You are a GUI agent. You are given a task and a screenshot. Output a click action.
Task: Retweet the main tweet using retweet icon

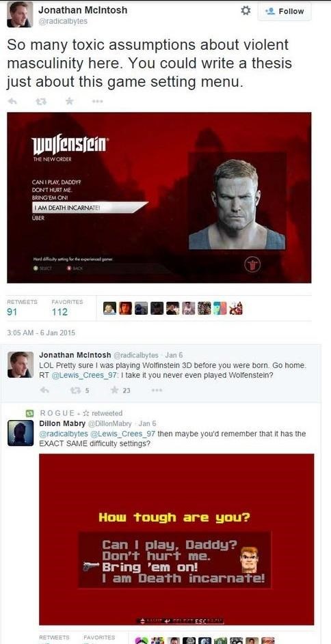(41, 101)
